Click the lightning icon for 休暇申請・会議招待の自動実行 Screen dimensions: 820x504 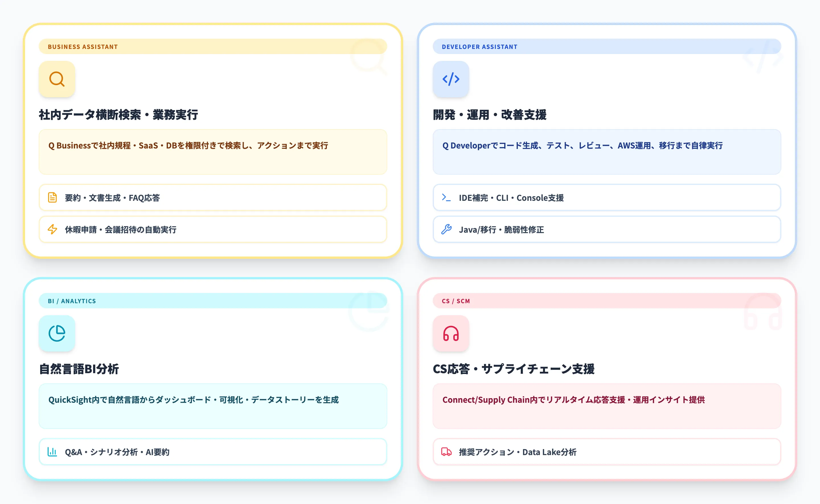pyautogui.click(x=52, y=229)
